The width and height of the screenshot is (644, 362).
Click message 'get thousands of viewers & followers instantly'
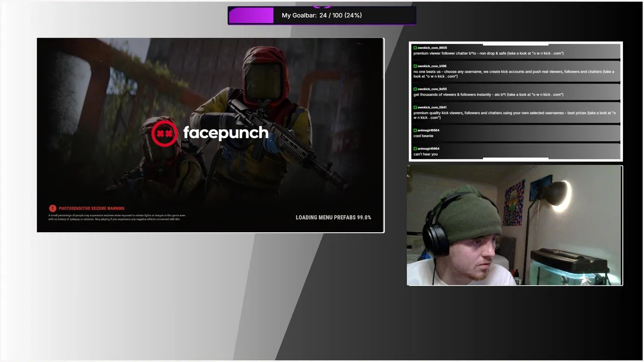pyautogui.click(x=489, y=95)
